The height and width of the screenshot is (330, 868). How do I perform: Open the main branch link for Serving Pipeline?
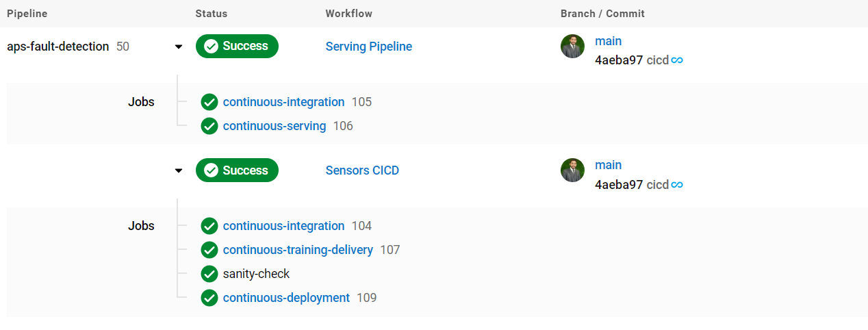click(x=608, y=41)
